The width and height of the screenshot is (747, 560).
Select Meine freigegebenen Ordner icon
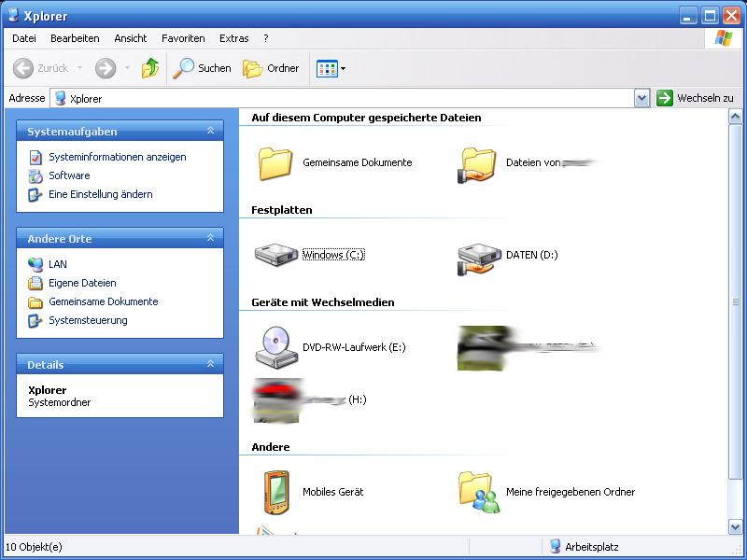(x=479, y=493)
